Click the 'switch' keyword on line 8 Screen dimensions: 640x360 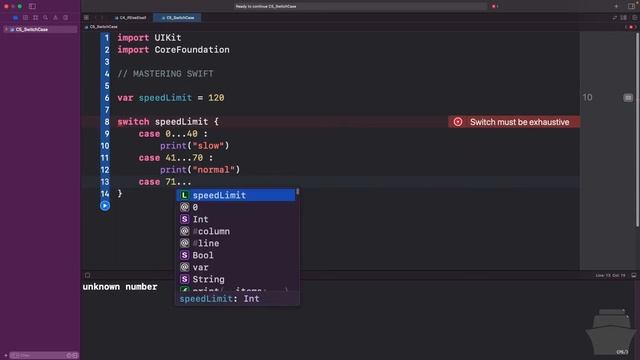(133, 122)
